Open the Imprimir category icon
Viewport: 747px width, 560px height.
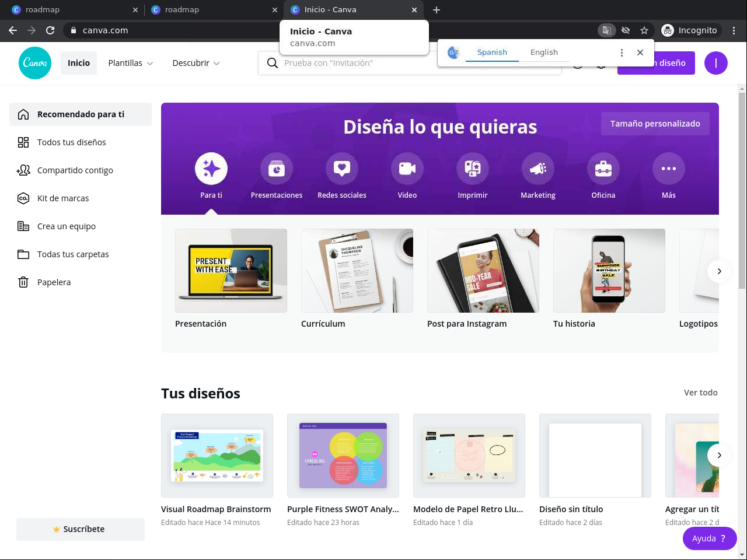click(473, 169)
